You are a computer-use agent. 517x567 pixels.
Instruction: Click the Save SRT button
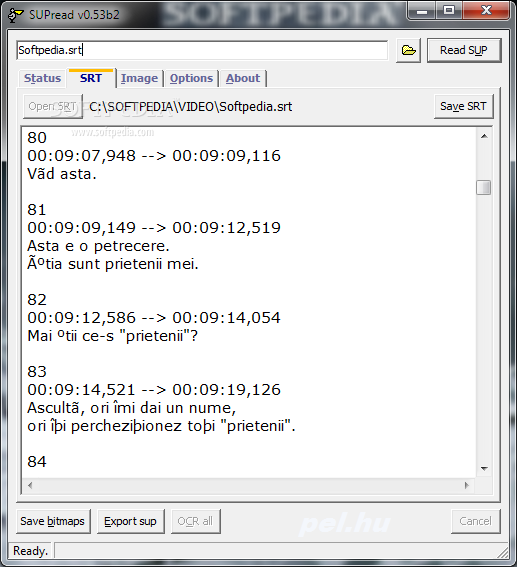click(463, 106)
